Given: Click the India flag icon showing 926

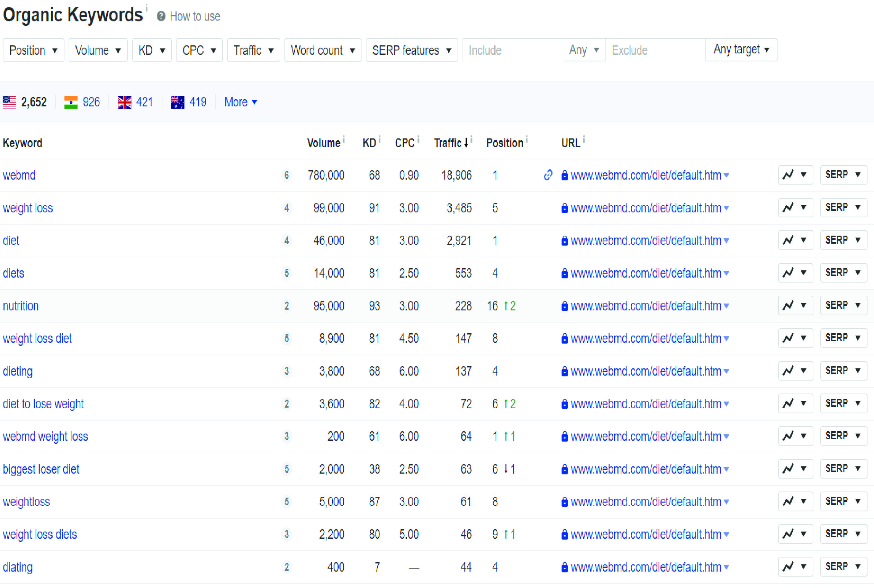Looking at the screenshot, I should 71,101.
